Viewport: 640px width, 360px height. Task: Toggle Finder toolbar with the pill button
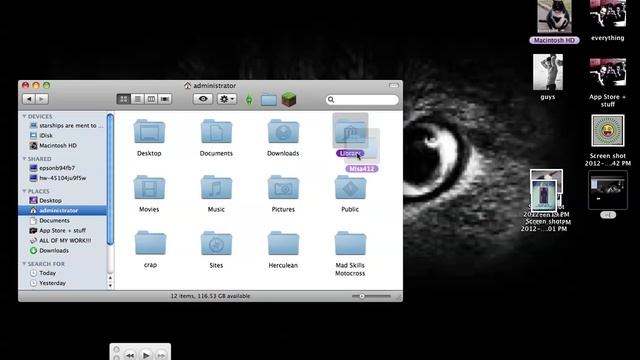[x=394, y=85]
